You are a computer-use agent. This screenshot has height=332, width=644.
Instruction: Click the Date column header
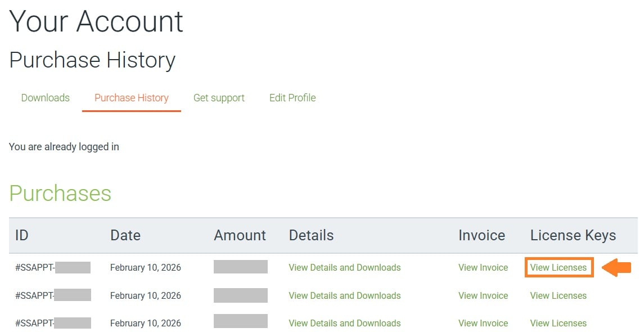pos(125,235)
